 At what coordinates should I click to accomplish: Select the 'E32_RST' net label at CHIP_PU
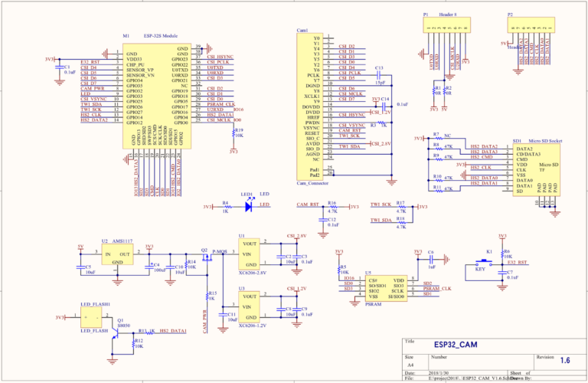[x=90, y=62]
